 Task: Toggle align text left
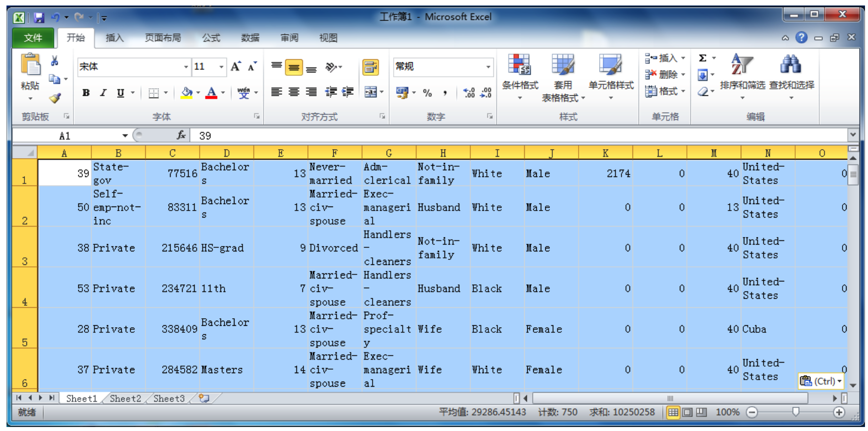(x=276, y=92)
